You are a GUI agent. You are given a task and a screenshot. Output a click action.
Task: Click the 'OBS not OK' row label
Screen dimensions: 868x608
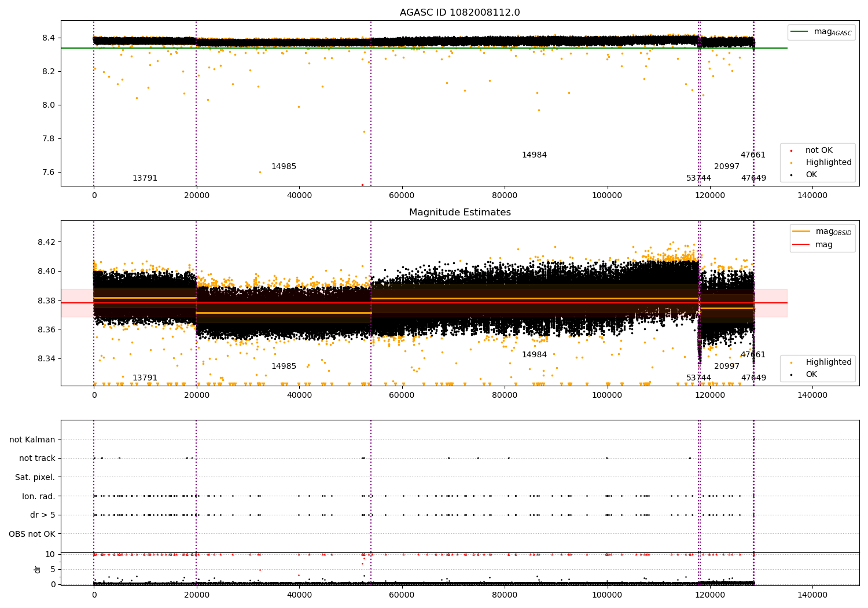pyautogui.click(x=32, y=534)
